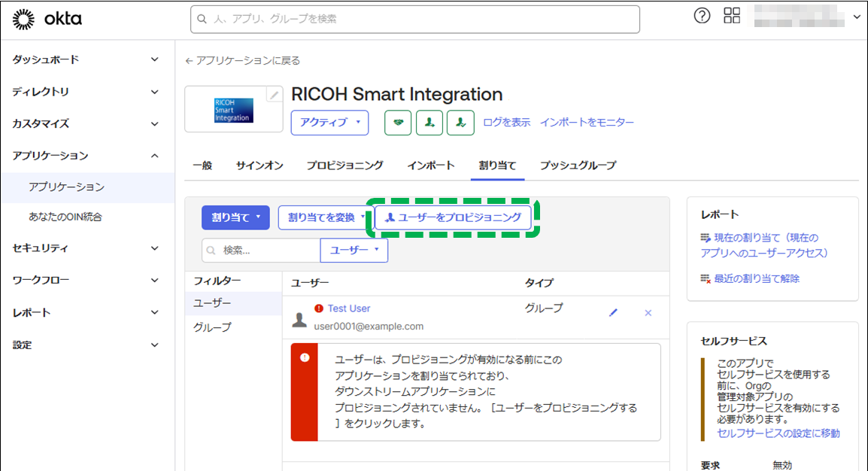This screenshot has width=868, height=471.
Task: Follow the セルフサービスの設定に移動 link
Action: coord(778,433)
